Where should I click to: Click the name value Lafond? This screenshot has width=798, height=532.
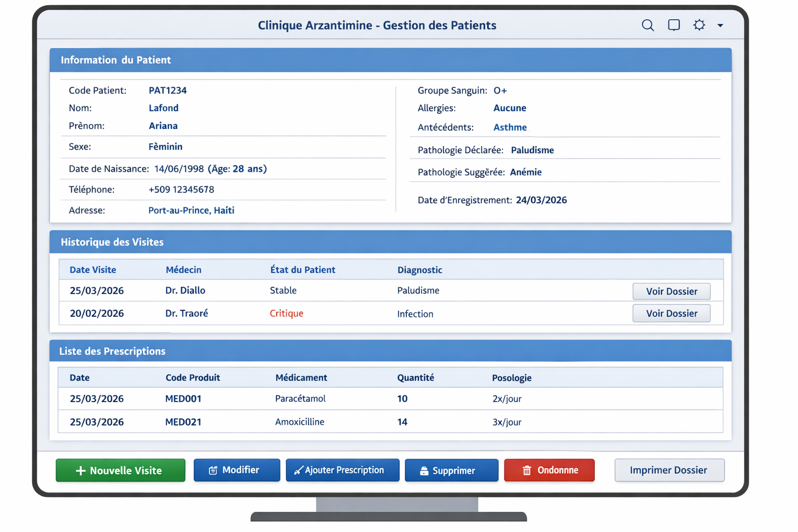tap(164, 108)
